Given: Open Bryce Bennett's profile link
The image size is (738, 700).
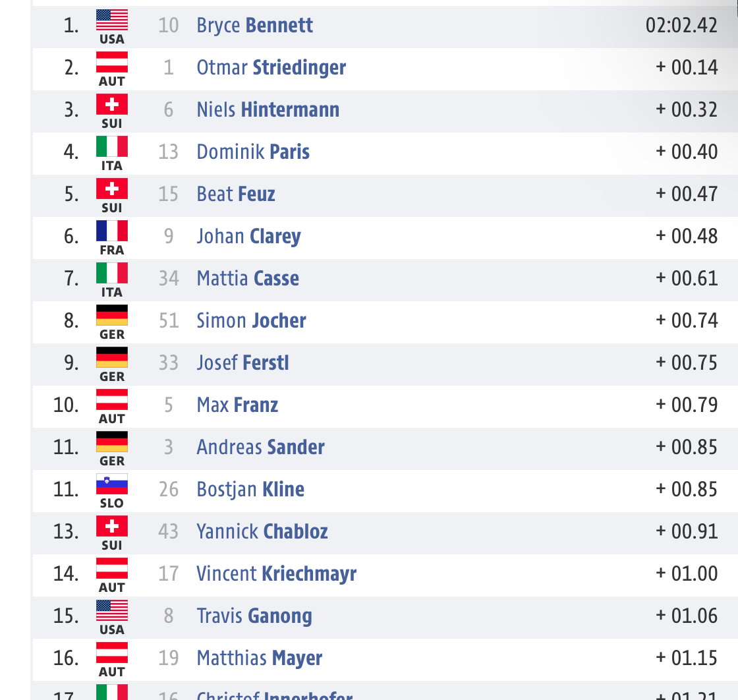Looking at the screenshot, I should coord(254,26).
